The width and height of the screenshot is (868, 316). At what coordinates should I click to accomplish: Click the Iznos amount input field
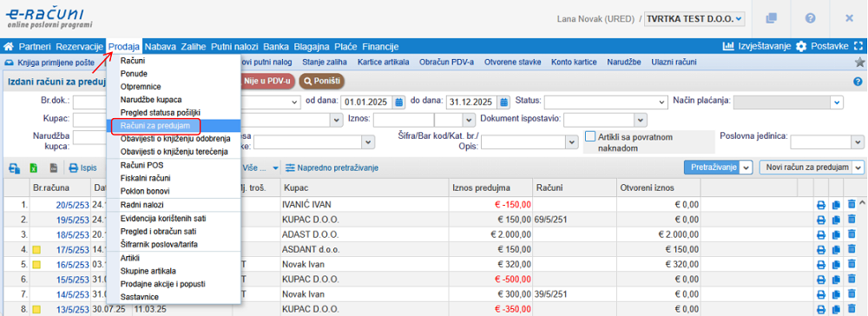pyautogui.click(x=403, y=120)
